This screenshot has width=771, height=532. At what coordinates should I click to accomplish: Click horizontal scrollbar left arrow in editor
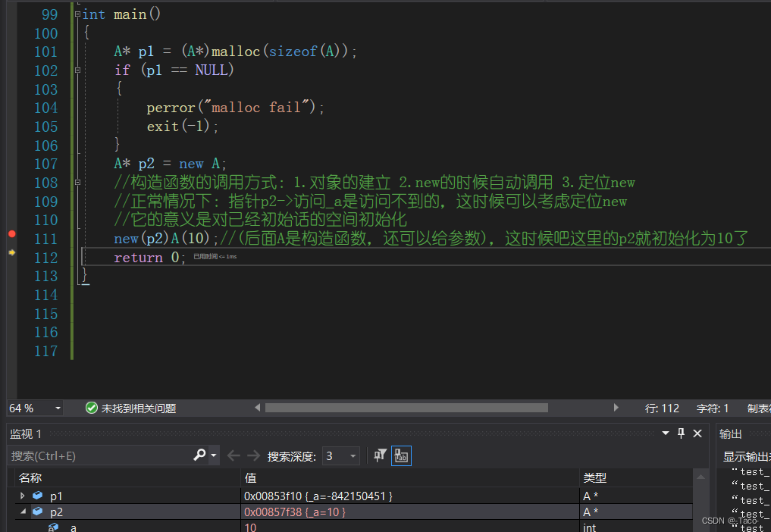pos(257,408)
